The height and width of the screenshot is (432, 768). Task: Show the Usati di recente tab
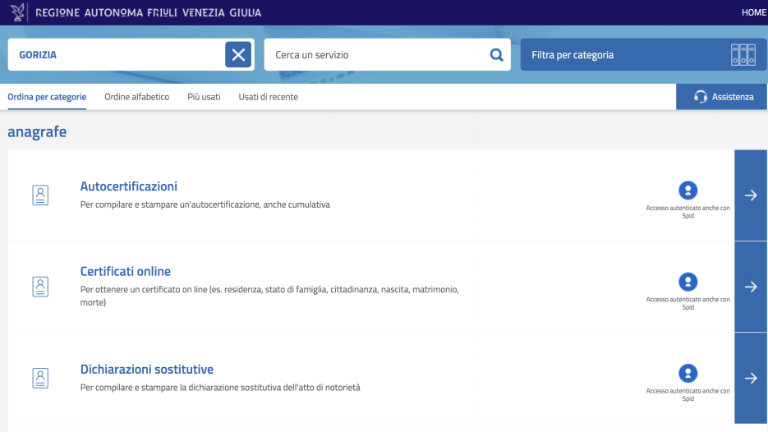point(268,97)
